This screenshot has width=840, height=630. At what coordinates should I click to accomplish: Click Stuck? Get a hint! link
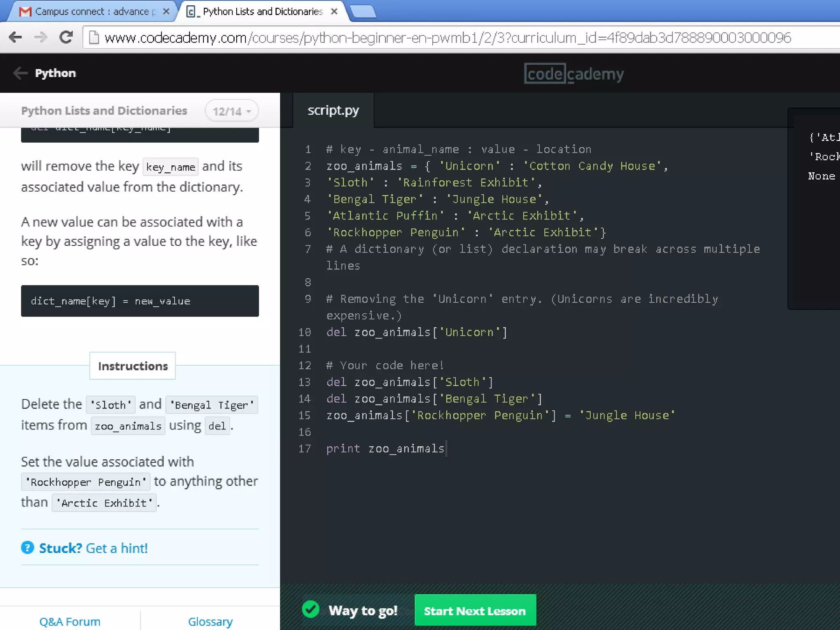click(93, 548)
